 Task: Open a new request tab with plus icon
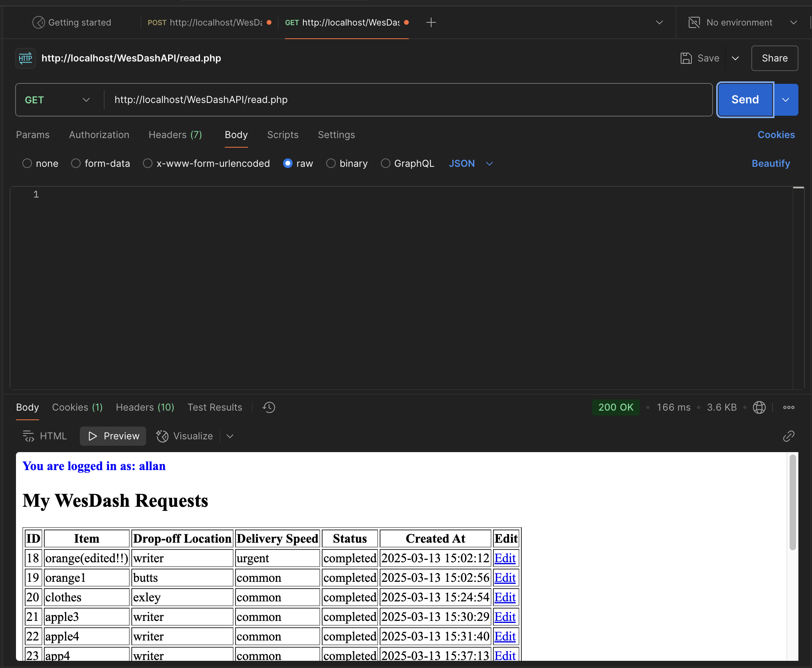tap(431, 22)
